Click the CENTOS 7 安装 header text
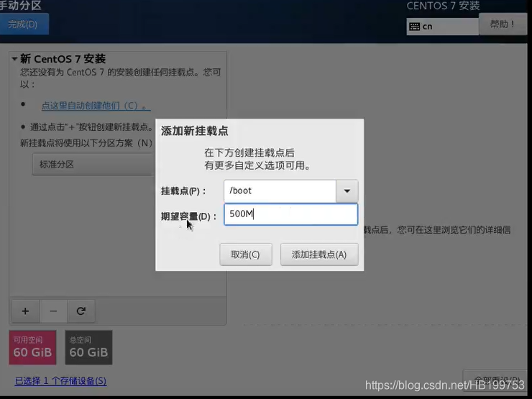Screen dimensions: 532x399 (443, 6)
